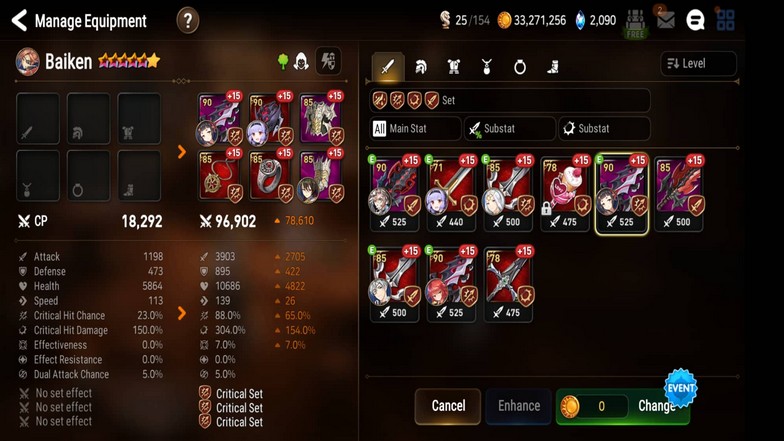The width and height of the screenshot is (784, 441).
Task: Switch to the boots equipment tab
Action: click(x=553, y=66)
